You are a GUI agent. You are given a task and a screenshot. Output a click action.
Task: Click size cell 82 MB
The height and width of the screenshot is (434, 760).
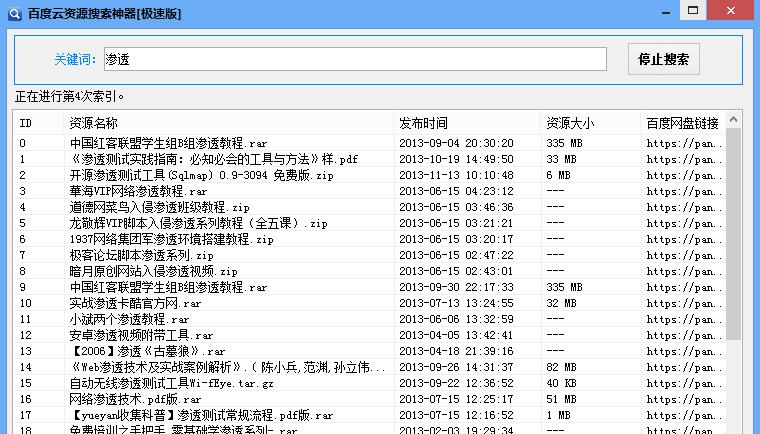pyautogui.click(x=561, y=367)
